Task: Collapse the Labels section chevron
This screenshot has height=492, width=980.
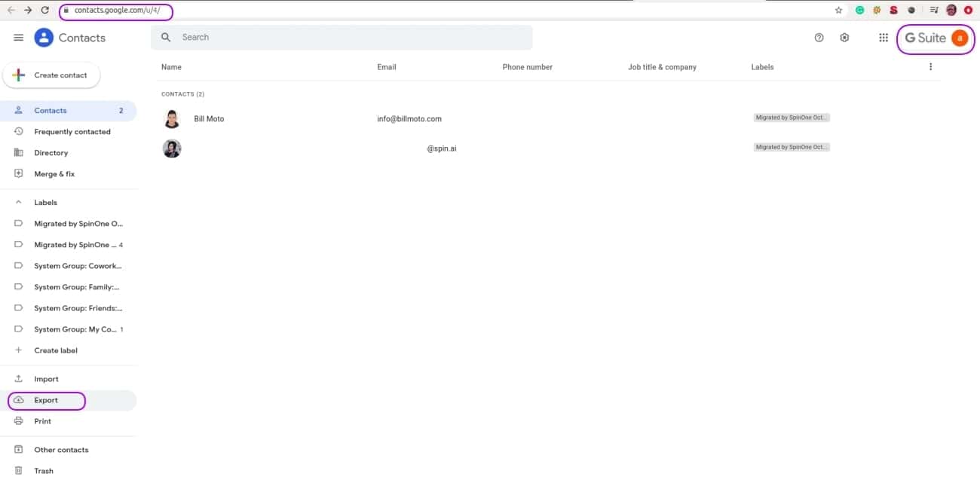Action: [x=18, y=202]
